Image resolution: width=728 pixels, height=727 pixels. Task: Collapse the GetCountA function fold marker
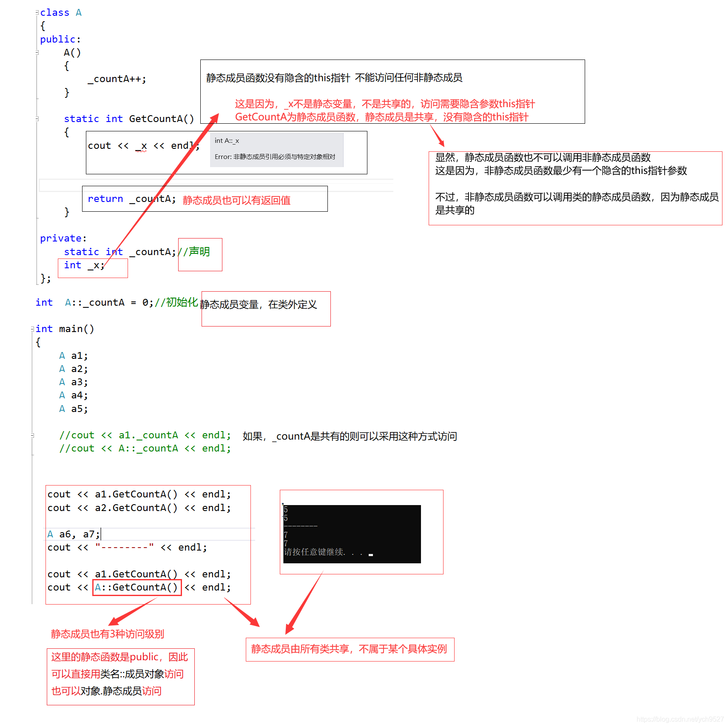click(x=37, y=119)
